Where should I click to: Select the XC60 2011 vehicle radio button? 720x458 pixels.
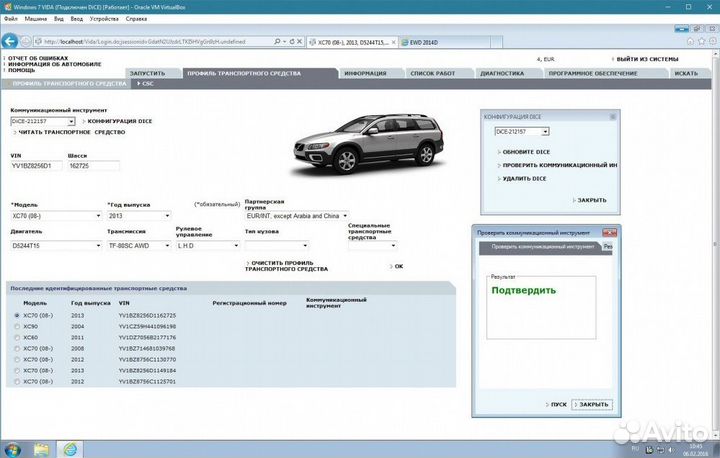17,338
